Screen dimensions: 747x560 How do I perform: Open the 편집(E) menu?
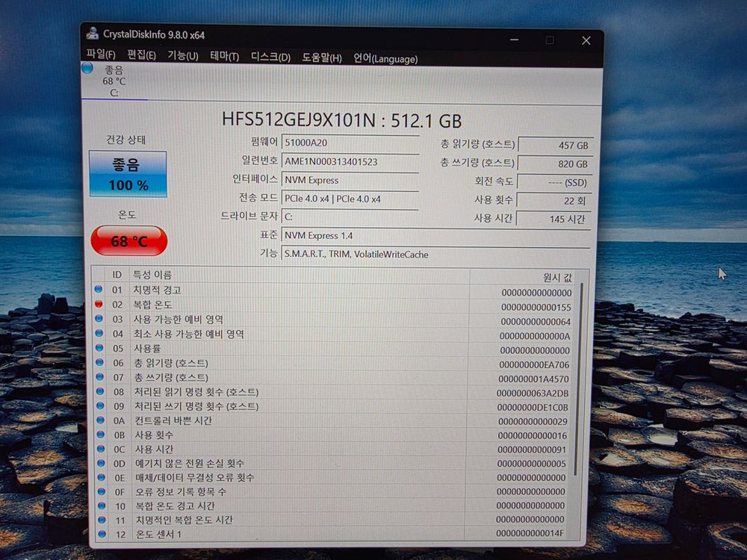141,55
